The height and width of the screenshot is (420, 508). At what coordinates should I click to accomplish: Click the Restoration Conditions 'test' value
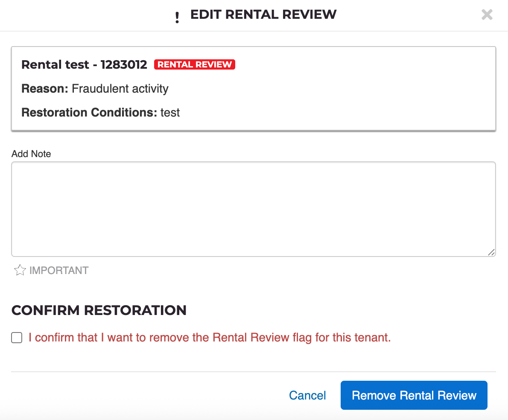170,113
